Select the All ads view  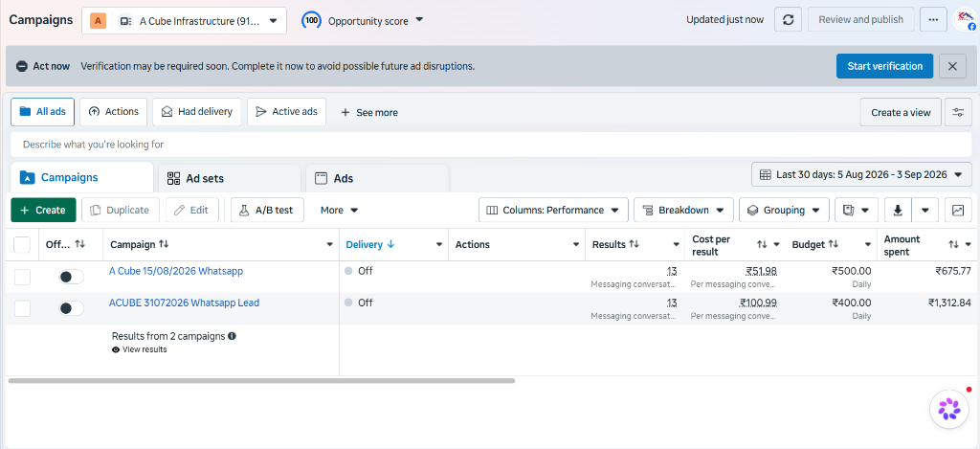[x=42, y=112]
